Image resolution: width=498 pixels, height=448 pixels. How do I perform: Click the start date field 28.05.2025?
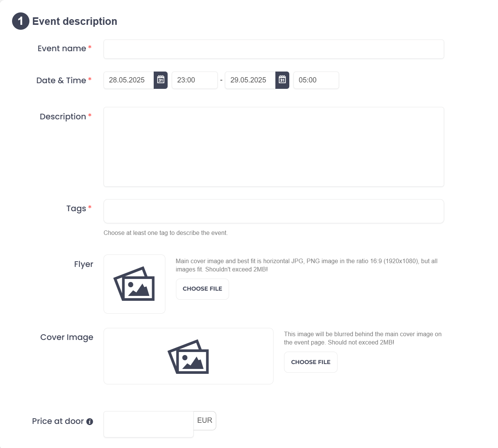pos(128,80)
